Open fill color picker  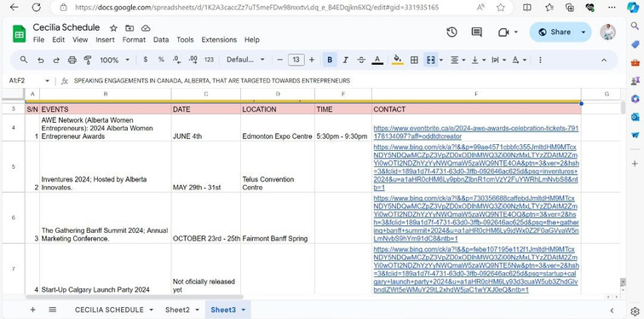tap(397, 60)
